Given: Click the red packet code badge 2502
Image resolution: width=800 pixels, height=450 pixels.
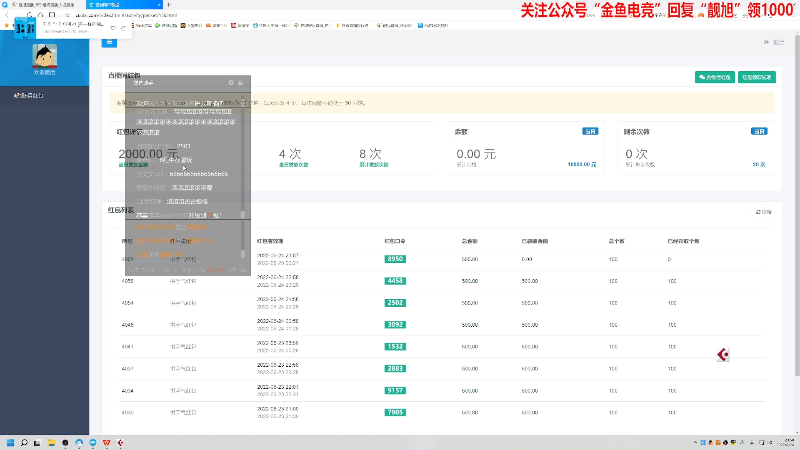Looking at the screenshot, I should (x=395, y=303).
